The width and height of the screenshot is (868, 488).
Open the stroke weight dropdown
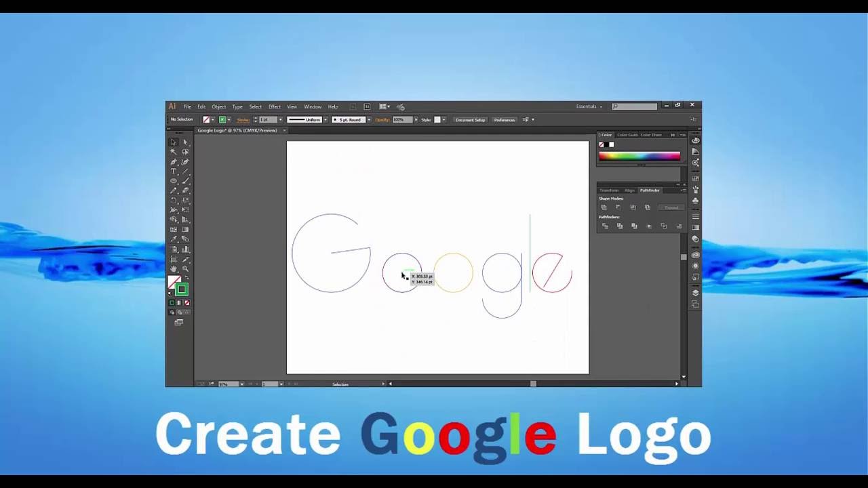pos(281,120)
